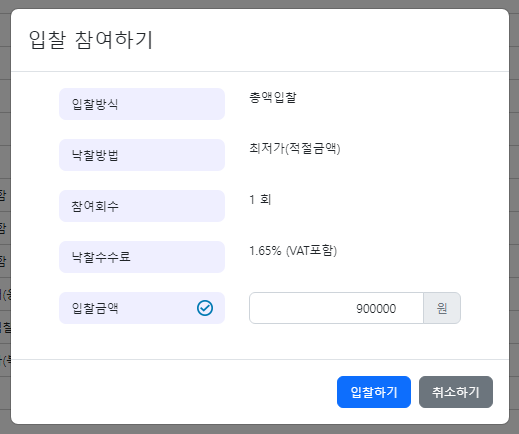
Task: Select the 참여회수 label pill
Action: pyautogui.click(x=142, y=206)
